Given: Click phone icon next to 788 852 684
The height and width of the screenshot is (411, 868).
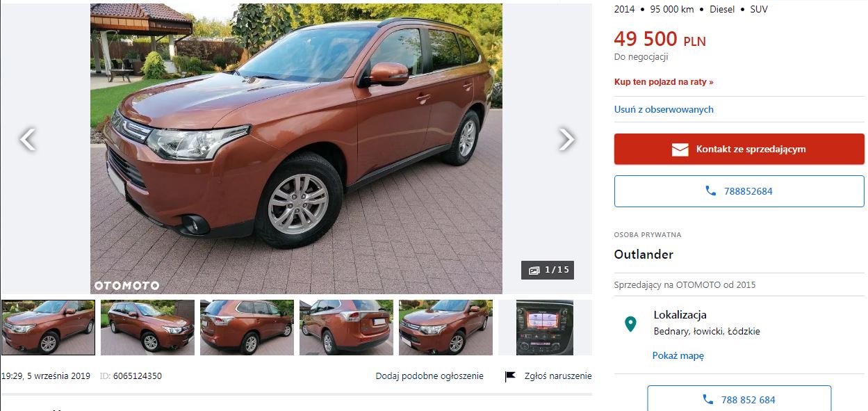Looking at the screenshot, I should click(x=707, y=400).
